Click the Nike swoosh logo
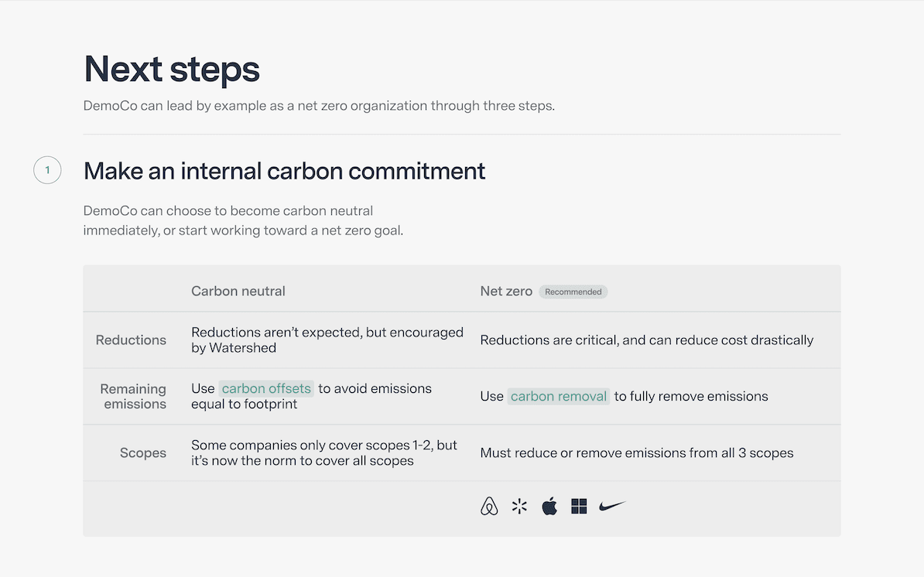Image resolution: width=924 pixels, height=577 pixels. click(612, 506)
